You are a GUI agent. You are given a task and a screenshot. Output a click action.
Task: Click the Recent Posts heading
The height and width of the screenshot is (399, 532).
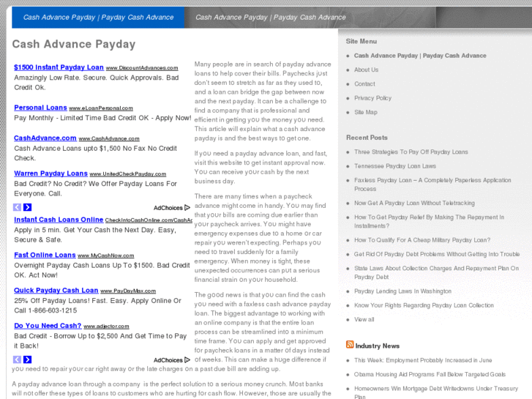[367, 138]
